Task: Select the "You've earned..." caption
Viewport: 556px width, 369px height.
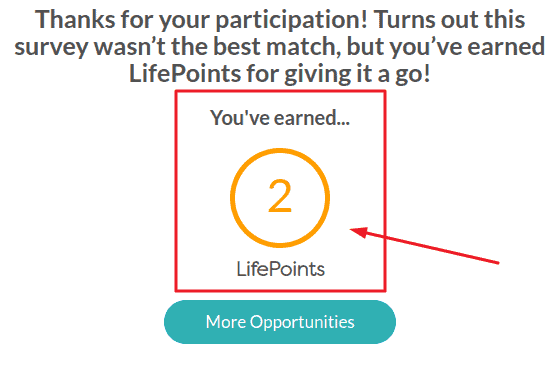Action: point(280,118)
